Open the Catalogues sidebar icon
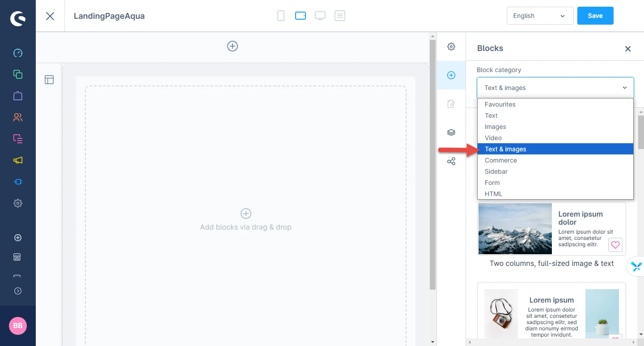Viewport: 644px width, 346px height. pos(18,74)
